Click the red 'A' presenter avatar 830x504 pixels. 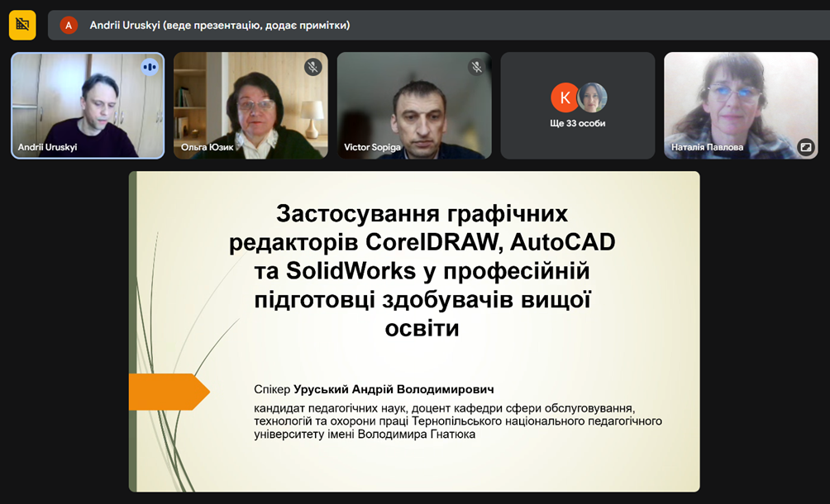tap(69, 26)
